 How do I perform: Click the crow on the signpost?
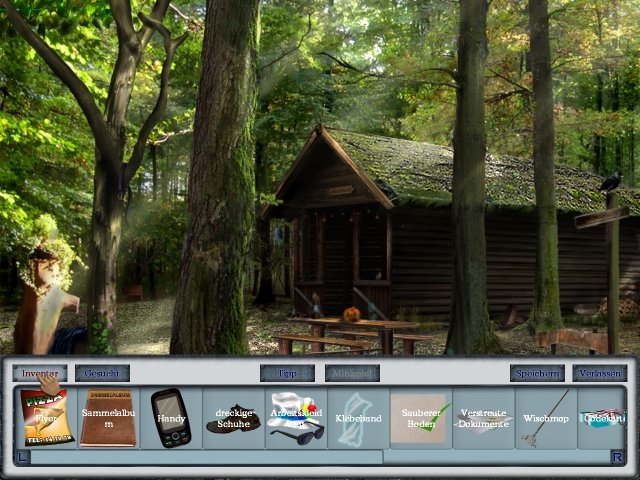(x=611, y=181)
